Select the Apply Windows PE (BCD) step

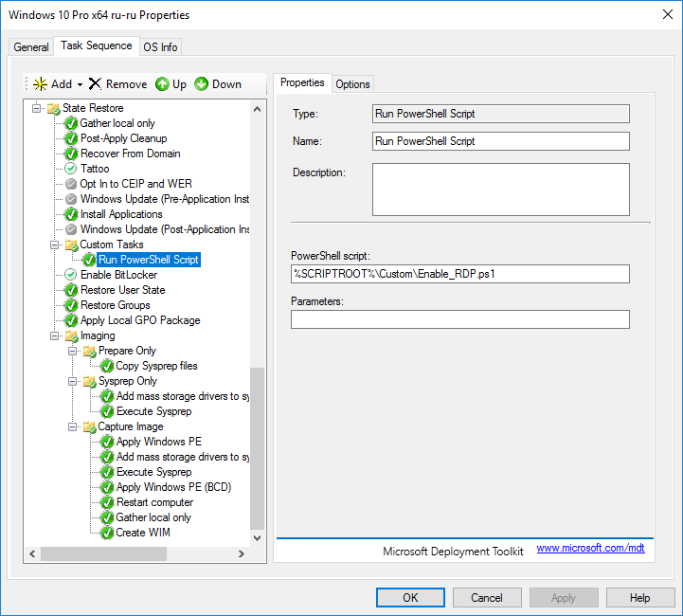(x=173, y=487)
